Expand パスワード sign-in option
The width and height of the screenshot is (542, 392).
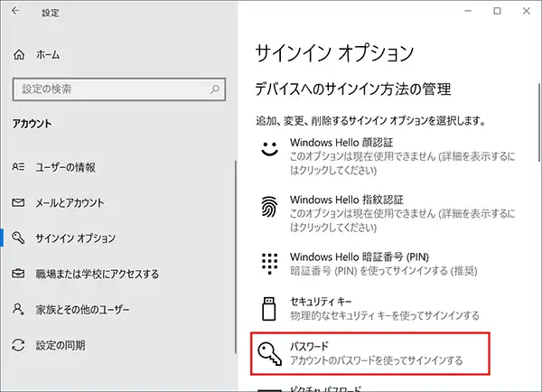[x=370, y=354]
